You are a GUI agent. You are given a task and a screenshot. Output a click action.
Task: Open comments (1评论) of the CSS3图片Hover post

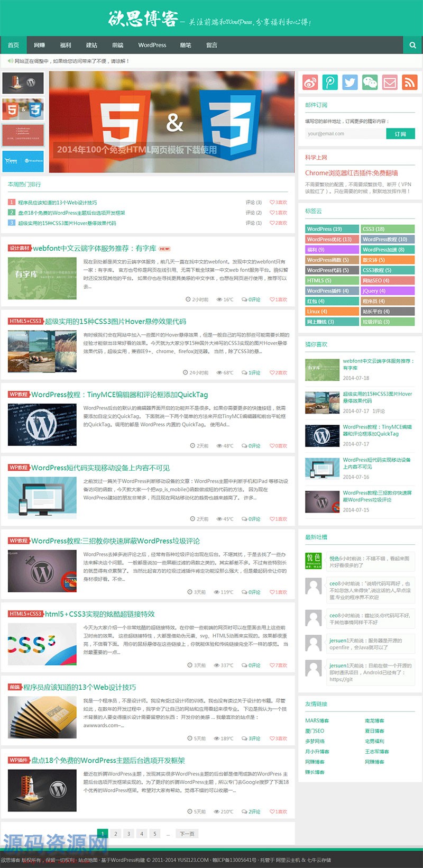[251, 372]
